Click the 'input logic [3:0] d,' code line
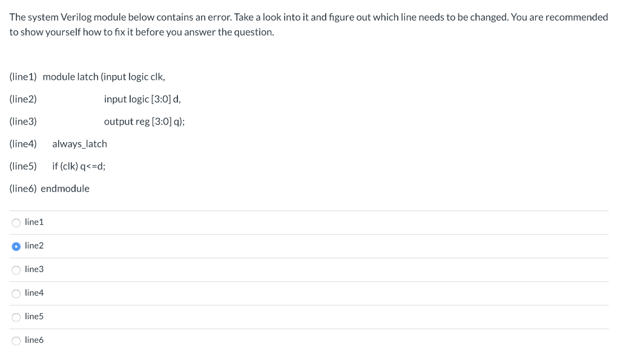The image size is (620, 364). (142, 99)
